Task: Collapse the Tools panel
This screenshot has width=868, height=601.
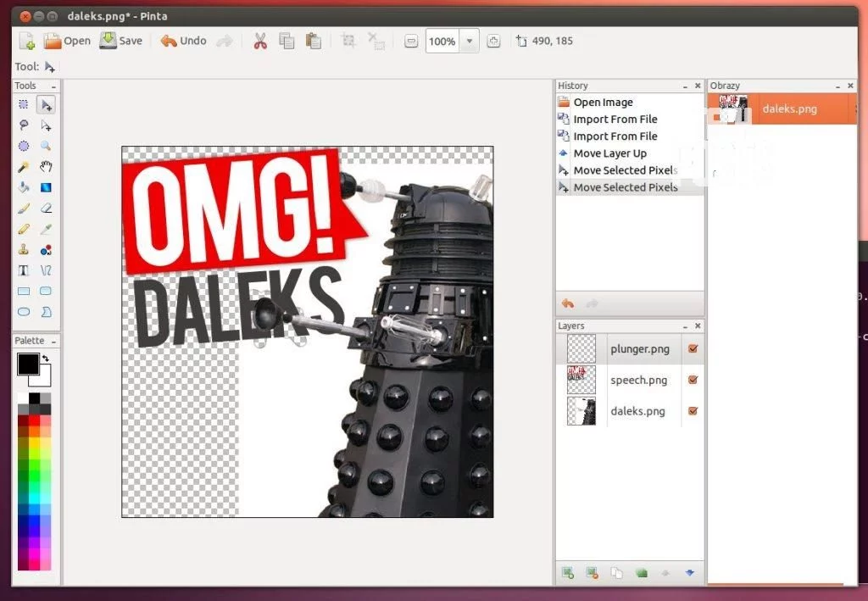Action: [53, 86]
